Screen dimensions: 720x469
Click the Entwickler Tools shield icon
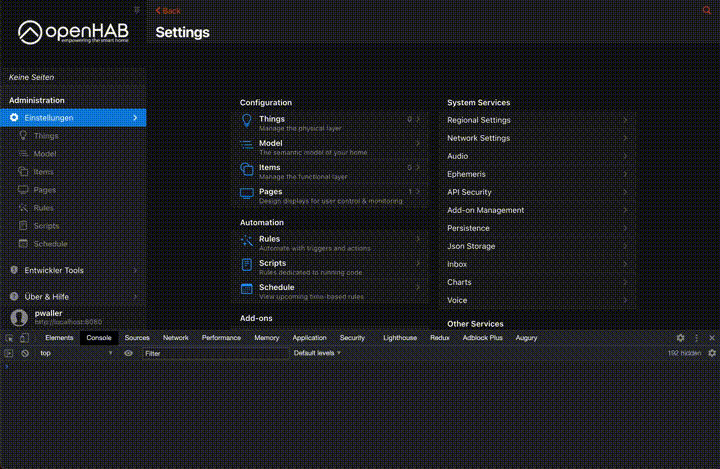click(14, 270)
